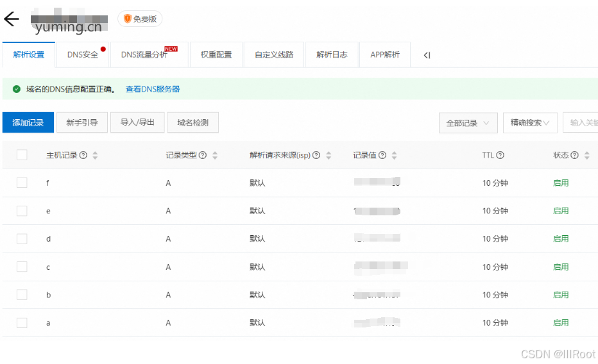Open the 查看DNS服务器 link
Image resolution: width=598 pixels, height=364 pixels.
153,89
